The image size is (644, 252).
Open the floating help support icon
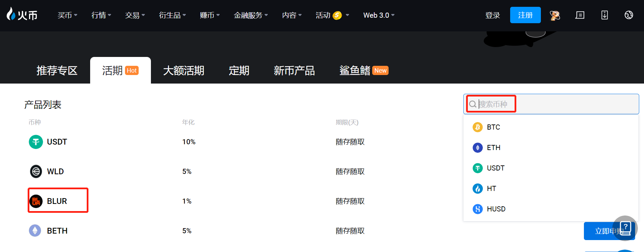click(625, 228)
